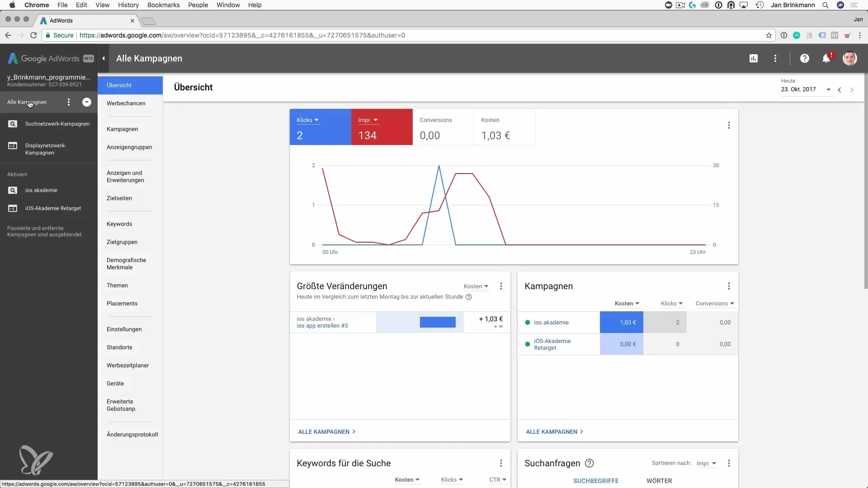The width and height of the screenshot is (868, 488).
Task: Open the header three-dot more menu
Action: tap(775, 58)
